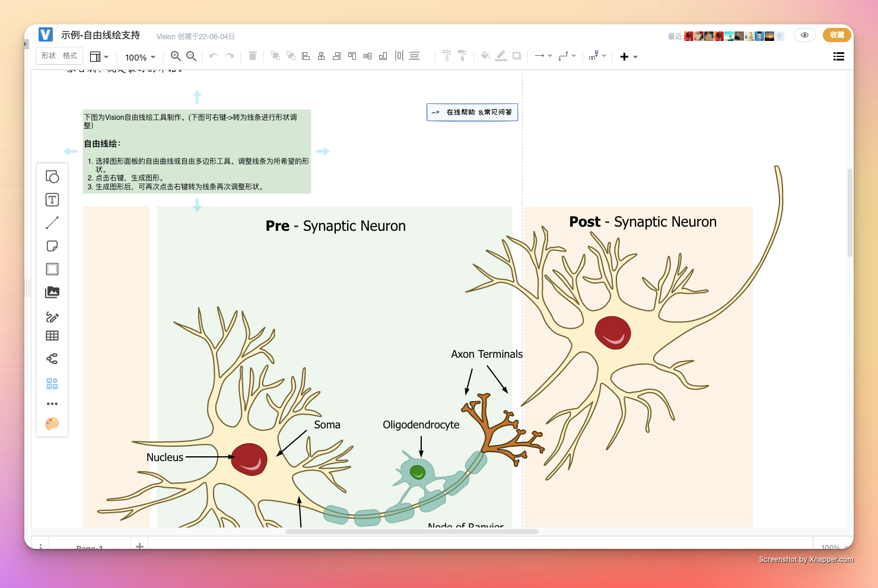Align shapes to vertical middle
Viewport: 878px width, 588px height.
[x=368, y=56]
